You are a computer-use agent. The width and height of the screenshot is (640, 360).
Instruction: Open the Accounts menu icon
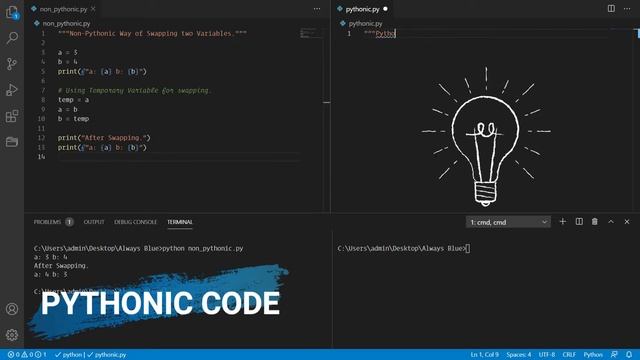pos(12,309)
